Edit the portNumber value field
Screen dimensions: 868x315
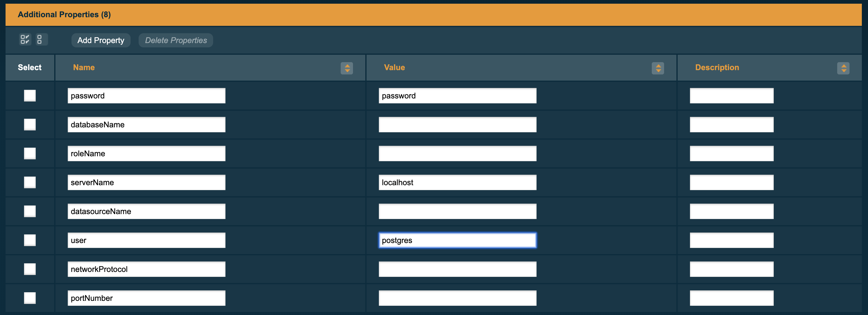click(x=457, y=298)
